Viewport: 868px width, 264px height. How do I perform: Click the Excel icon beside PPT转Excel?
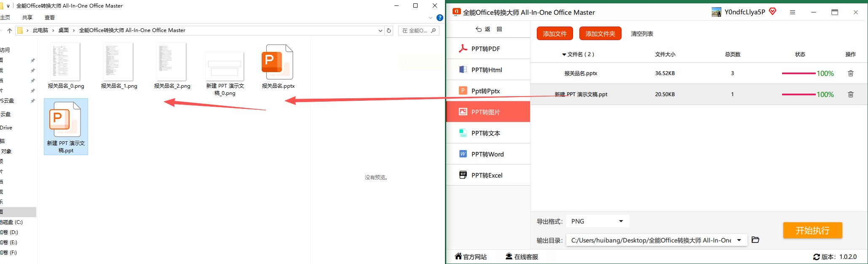(x=463, y=175)
